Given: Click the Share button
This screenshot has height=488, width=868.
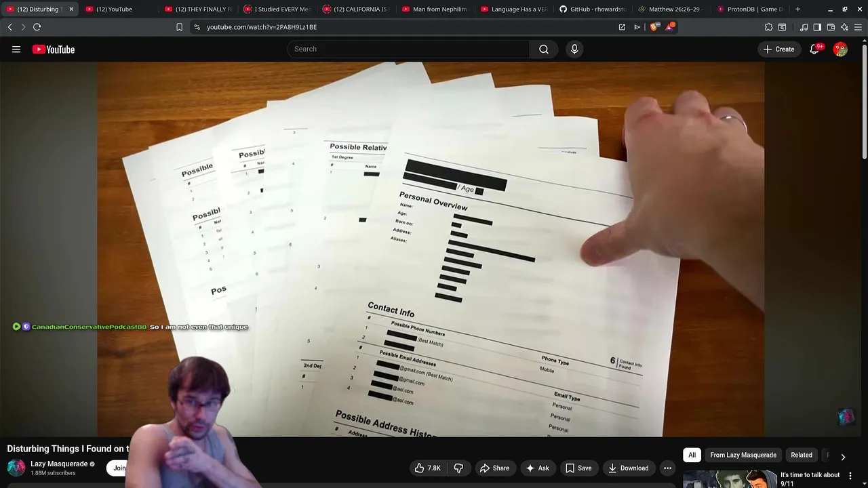Looking at the screenshot, I should [x=494, y=468].
